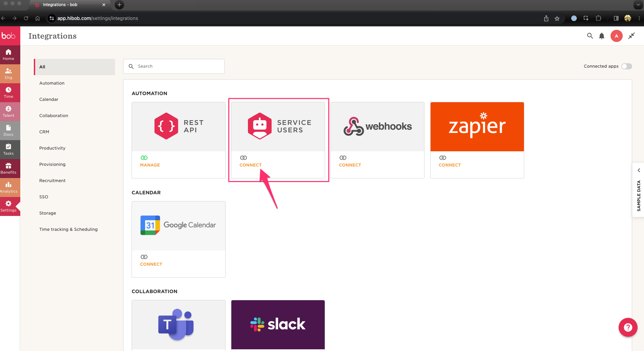Viewport: 644px width, 351px height.
Task: Click the notifications bell icon
Action: (601, 36)
